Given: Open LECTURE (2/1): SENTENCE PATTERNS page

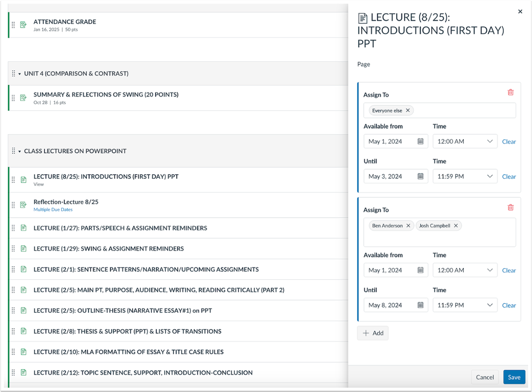Looking at the screenshot, I should pos(146,269).
